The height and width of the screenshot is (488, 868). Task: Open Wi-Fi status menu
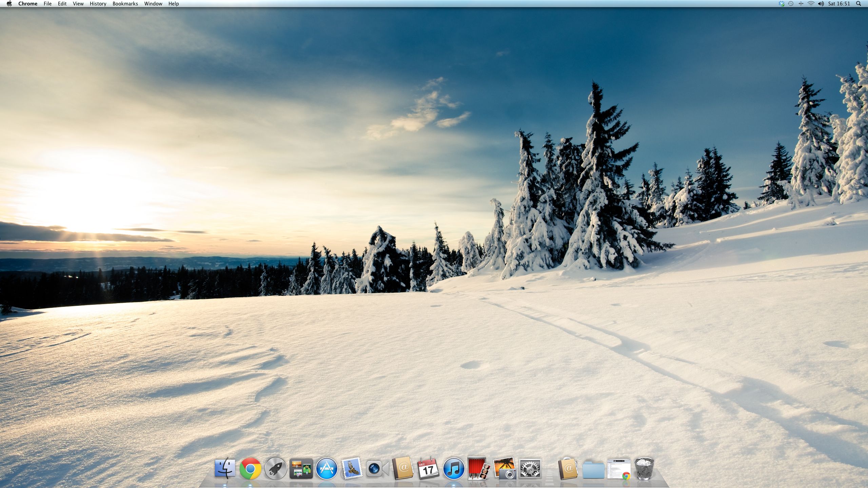[811, 4]
